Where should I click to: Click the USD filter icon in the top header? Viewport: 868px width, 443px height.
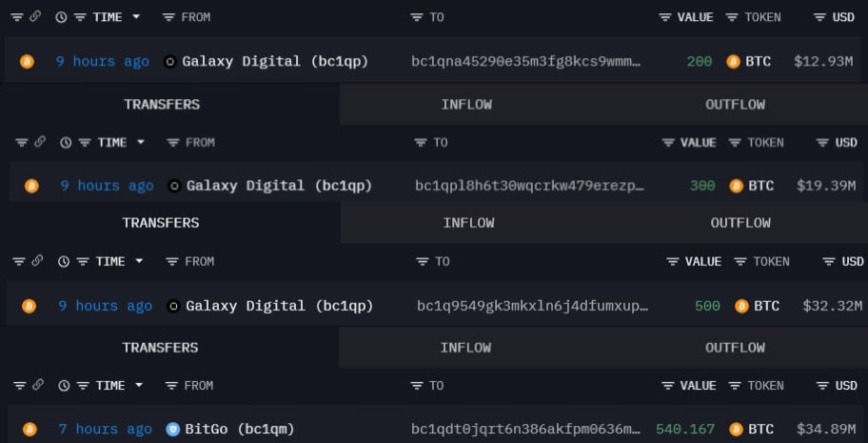(819, 17)
